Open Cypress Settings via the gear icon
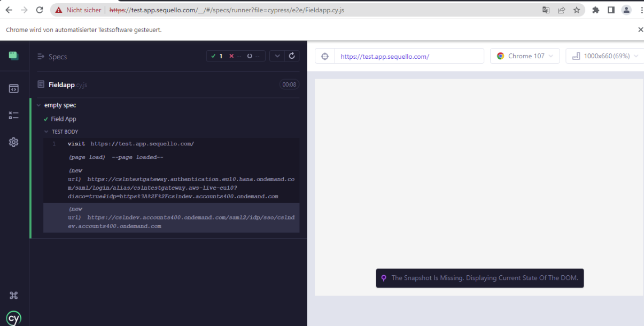Image resolution: width=644 pixels, height=326 pixels. tap(13, 142)
